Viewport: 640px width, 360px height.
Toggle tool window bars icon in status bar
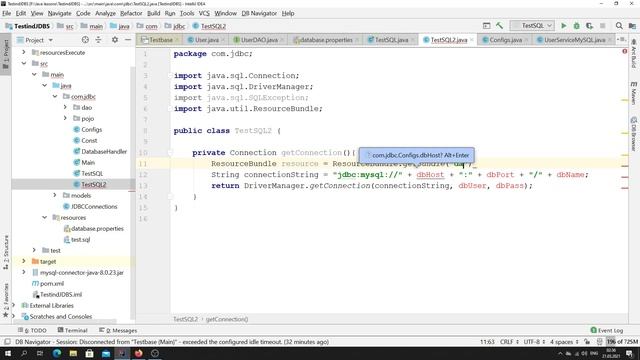click(7, 342)
